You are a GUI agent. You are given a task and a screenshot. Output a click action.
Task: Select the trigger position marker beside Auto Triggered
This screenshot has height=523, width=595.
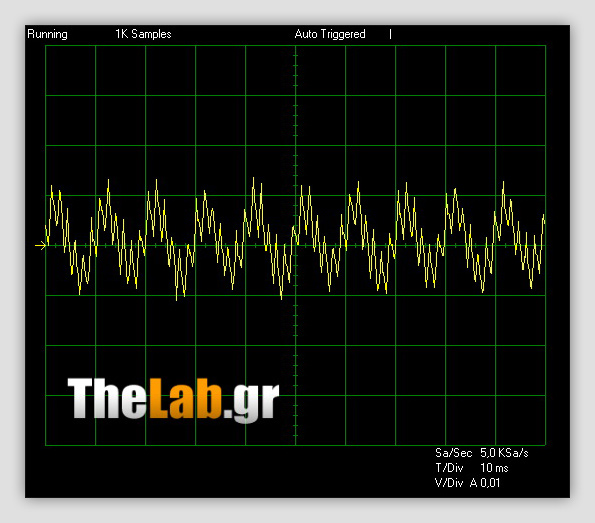tap(390, 34)
